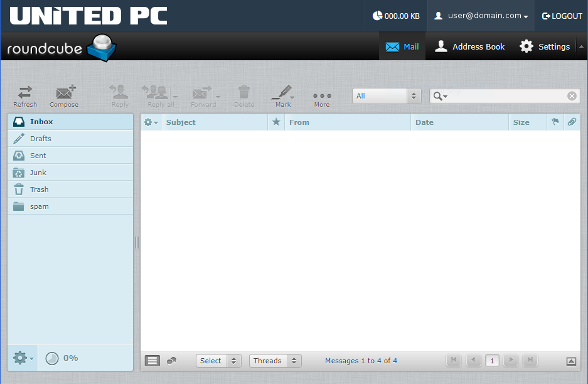Image resolution: width=588 pixels, height=384 pixels.
Task: Open the Junk folder
Action: 38,172
